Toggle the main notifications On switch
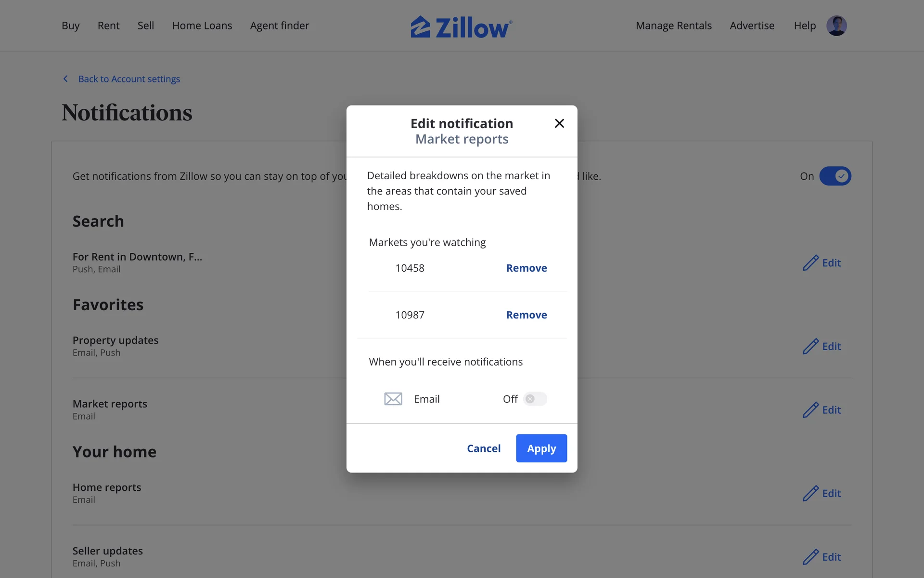Image resolution: width=924 pixels, height=578 pixels. tap(835, 176)
